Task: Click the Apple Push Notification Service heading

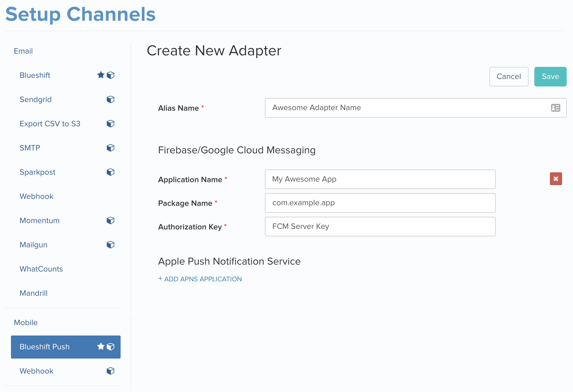Action: pyautogui.click(x=229, y=261)
